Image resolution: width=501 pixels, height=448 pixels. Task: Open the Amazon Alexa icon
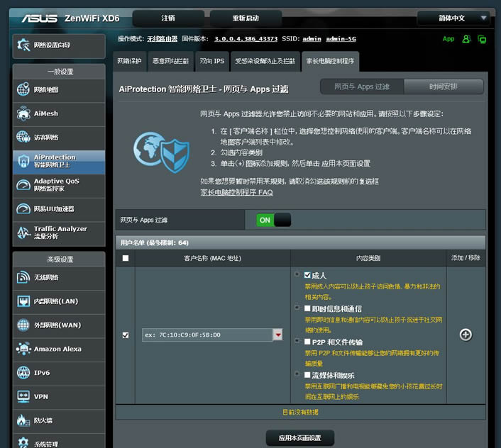point(23,349)
